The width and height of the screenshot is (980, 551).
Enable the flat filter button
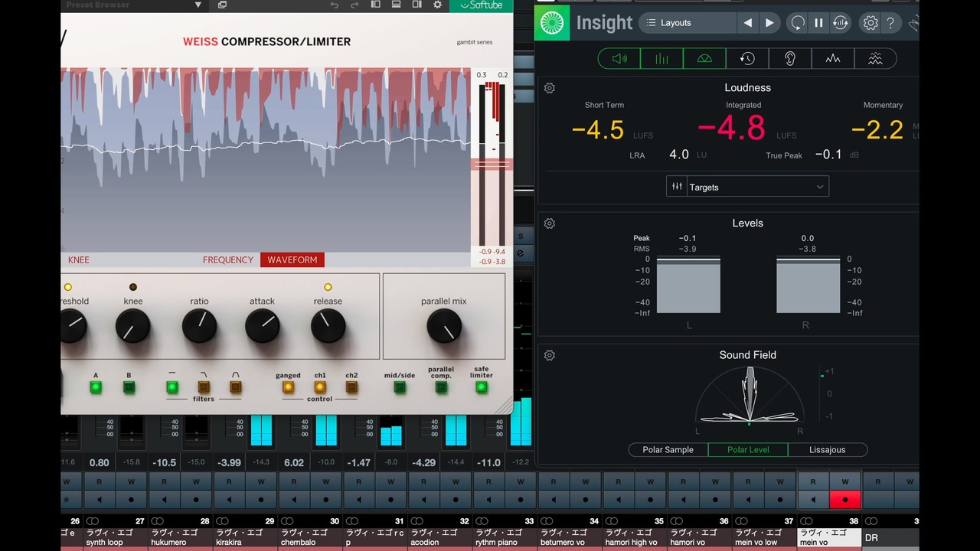[172, 387]
